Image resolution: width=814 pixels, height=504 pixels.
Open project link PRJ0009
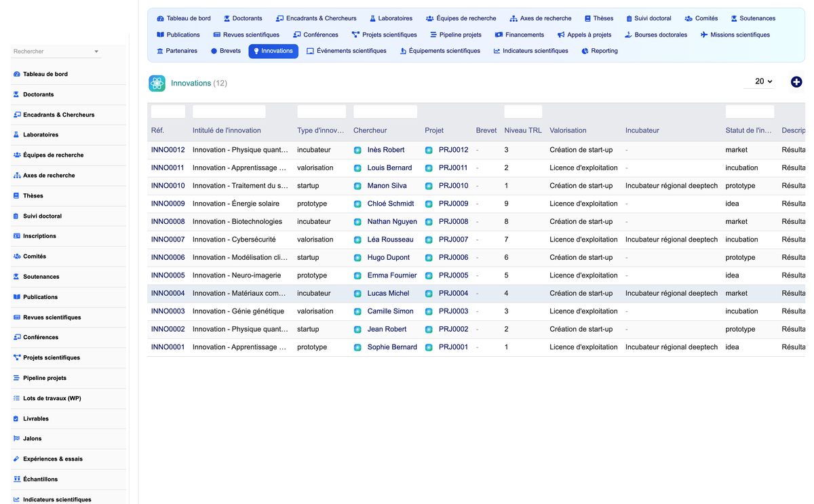[454, 203]
